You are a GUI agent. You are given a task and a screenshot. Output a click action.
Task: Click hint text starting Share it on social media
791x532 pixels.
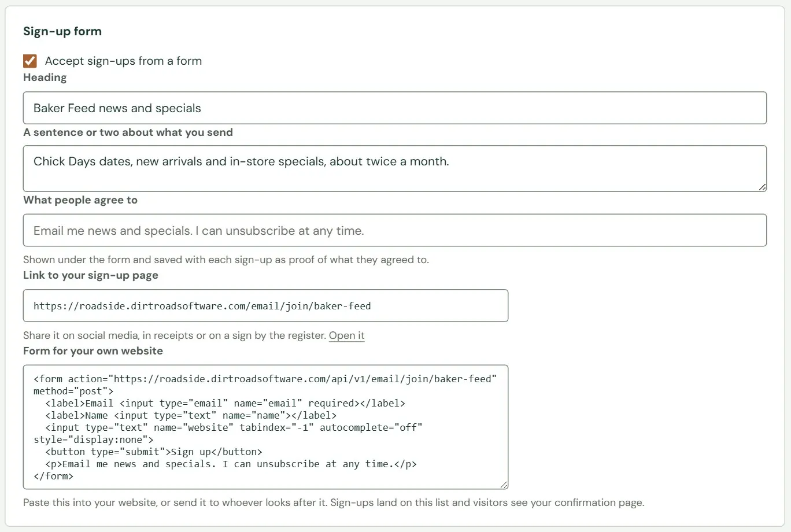175,335
